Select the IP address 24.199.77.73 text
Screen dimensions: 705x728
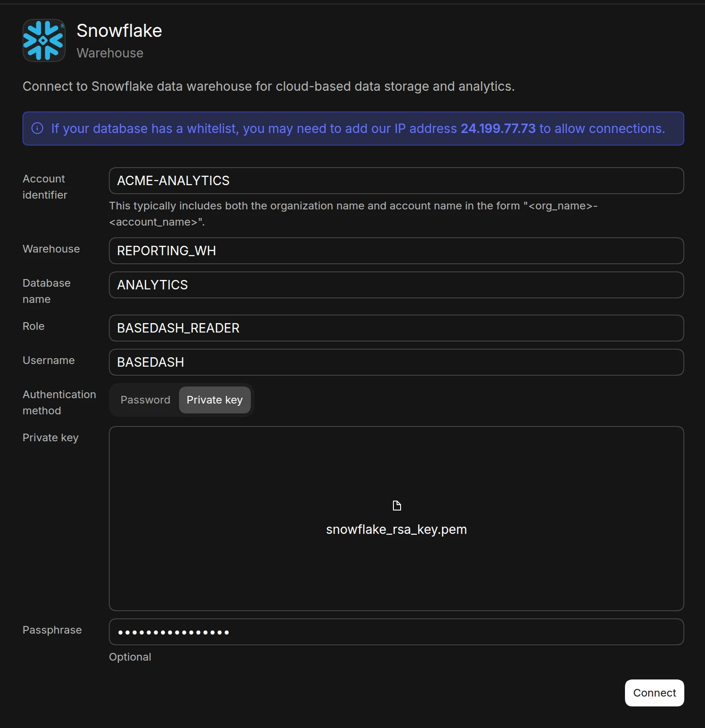[498, 129]
